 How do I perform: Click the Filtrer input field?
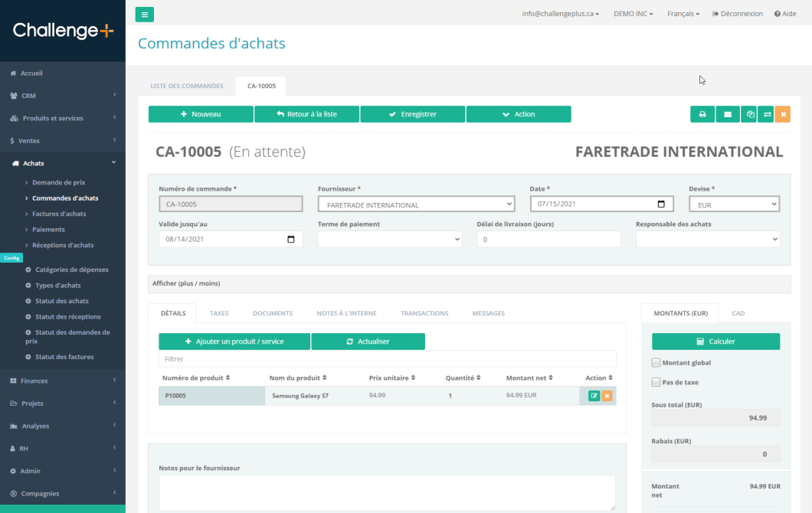point(387,359)
